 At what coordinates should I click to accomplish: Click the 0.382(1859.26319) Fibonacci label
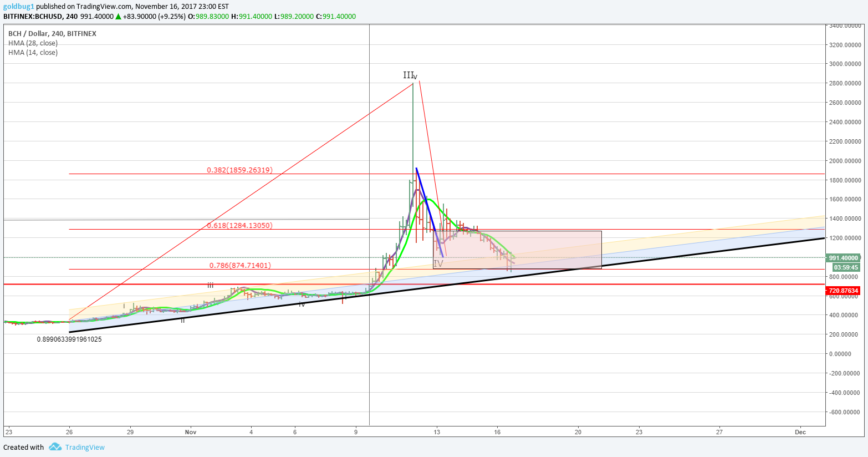(239, 170)
